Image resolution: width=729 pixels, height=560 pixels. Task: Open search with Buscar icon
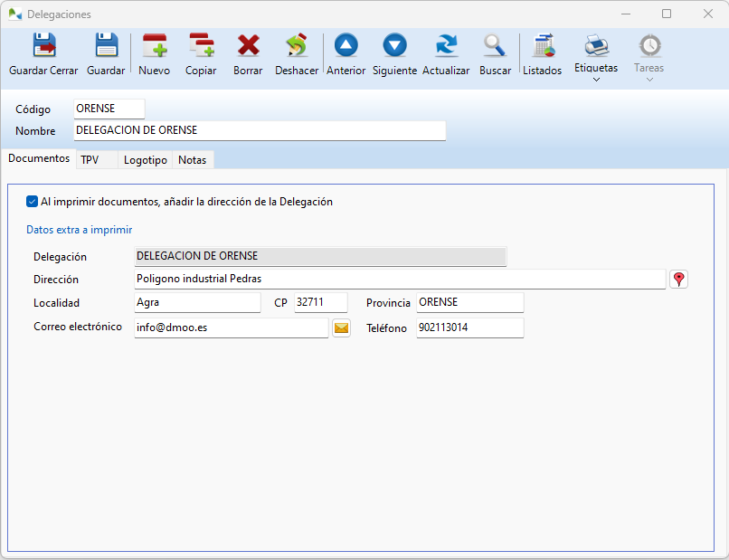coord(495,46)
